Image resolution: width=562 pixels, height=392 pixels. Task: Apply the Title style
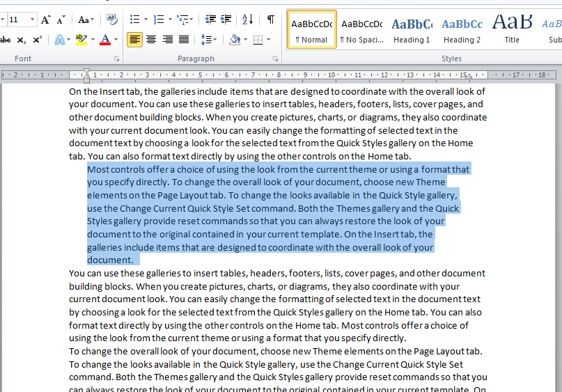click(x=512, y=29)
